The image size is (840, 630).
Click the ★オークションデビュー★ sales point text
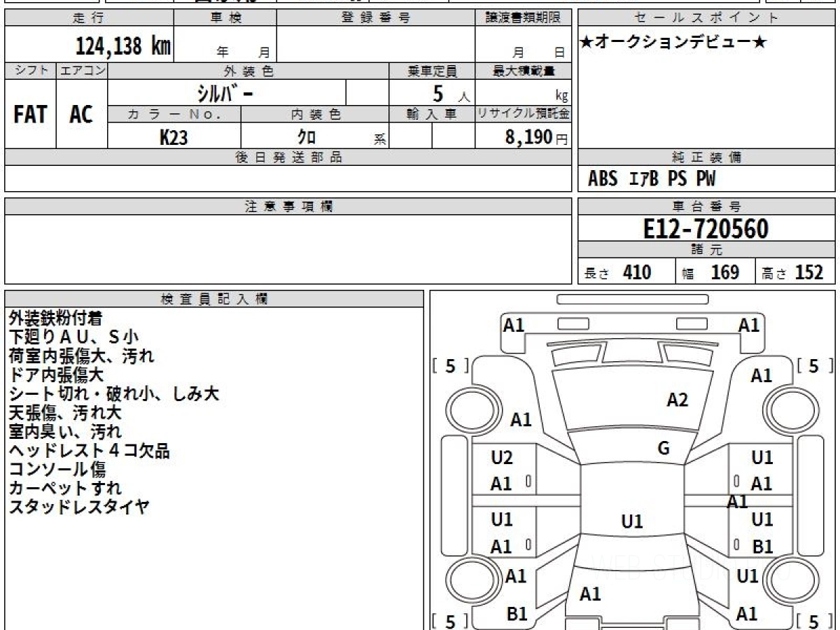(673, 43)
